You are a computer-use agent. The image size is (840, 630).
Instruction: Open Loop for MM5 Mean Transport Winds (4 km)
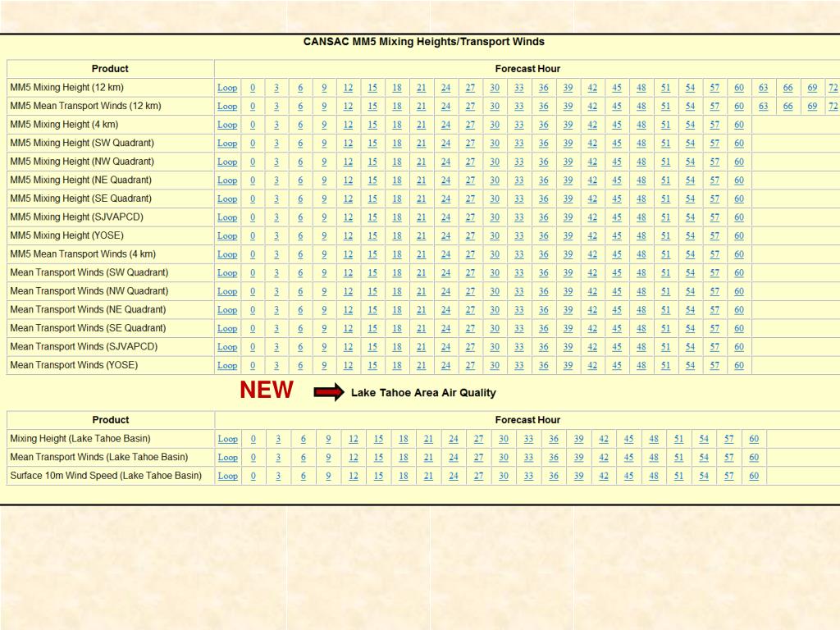click(x=227, y=254)
